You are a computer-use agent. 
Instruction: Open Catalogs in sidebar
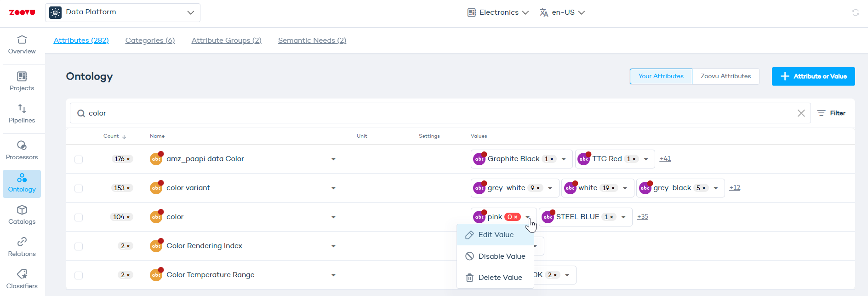pos(22,215)
